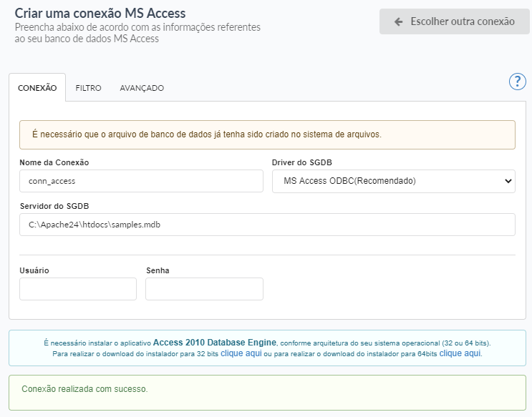Switch to the CONEXÃO tab
This screenshot has height=417, width=532.
click(37, 88)
